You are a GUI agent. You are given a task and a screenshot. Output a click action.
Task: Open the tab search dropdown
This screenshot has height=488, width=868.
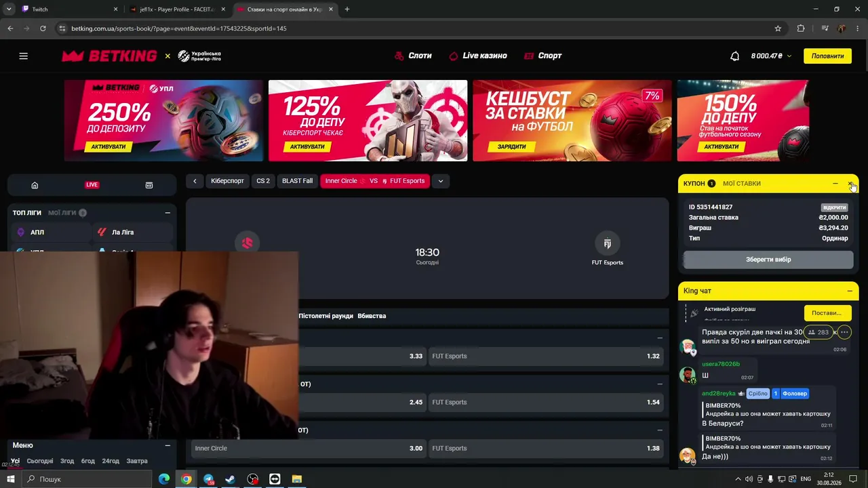tap(9, 9)
